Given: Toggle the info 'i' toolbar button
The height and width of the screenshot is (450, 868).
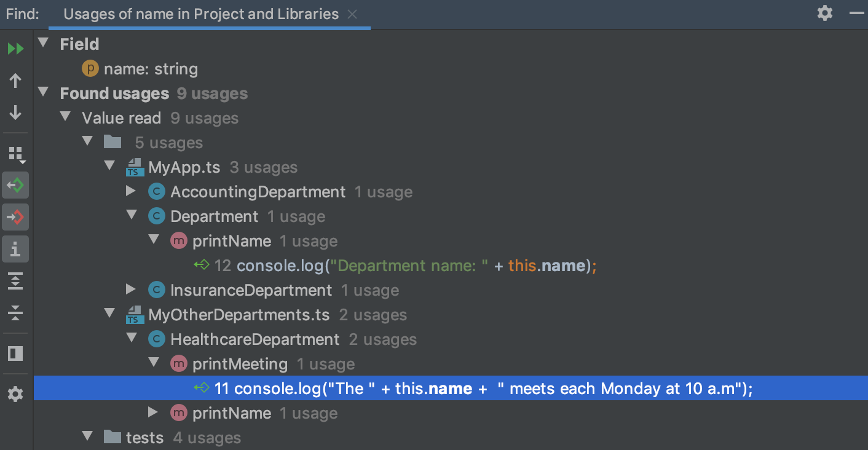Looking at the screenshot, I should [x=15, y=249].
